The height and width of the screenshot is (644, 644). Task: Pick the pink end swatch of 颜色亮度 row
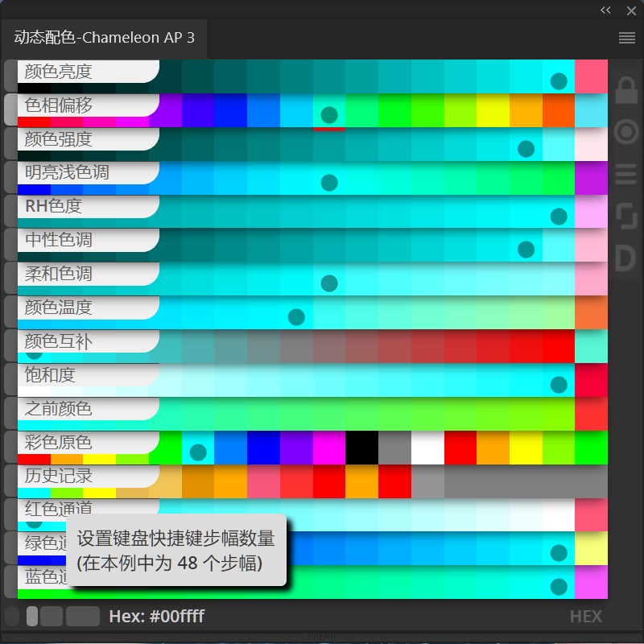pyautogui.click(x=591, y=76)
